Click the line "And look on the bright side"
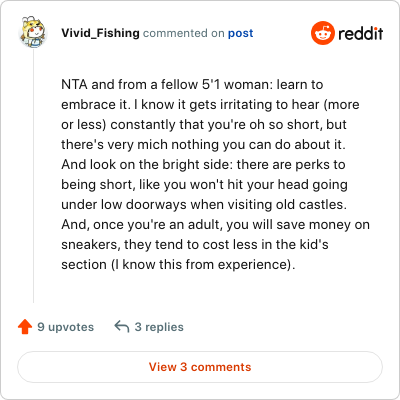Viewport: 400px width, 400px height. point(203,165)
